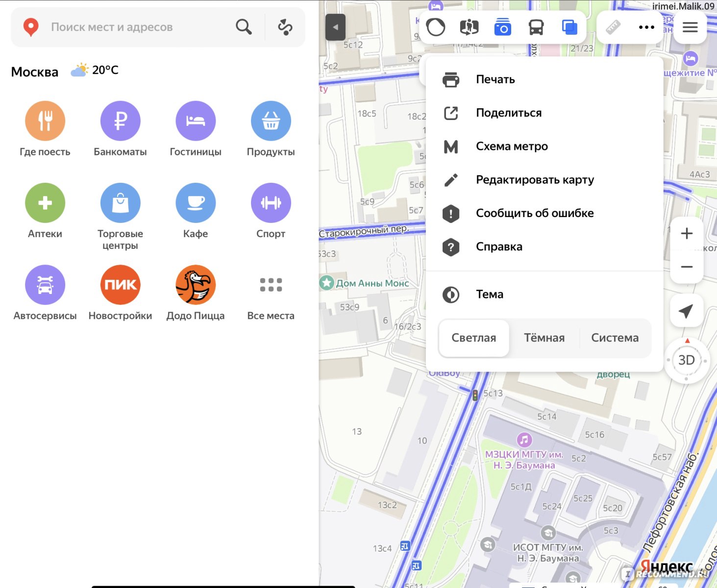Close the three-dots more menu
The width and height of the screenshot is (717, 588).
(x=646, y=27)
